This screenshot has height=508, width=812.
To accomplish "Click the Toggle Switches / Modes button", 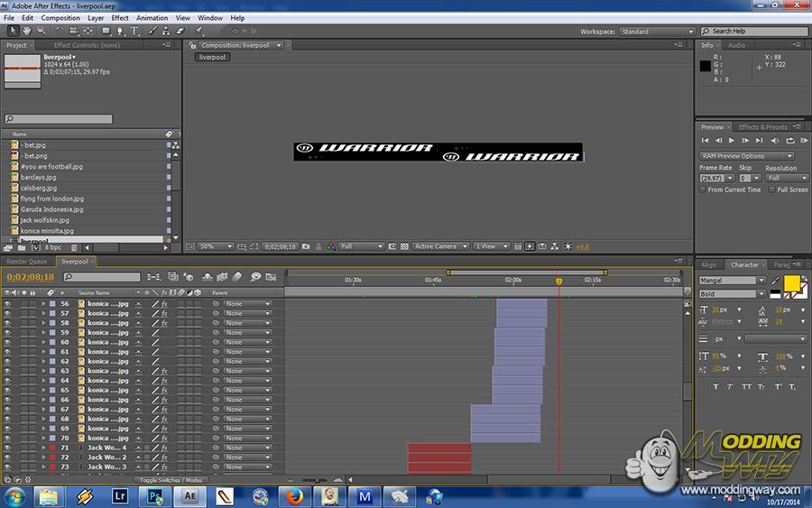I will pos(171,480).
